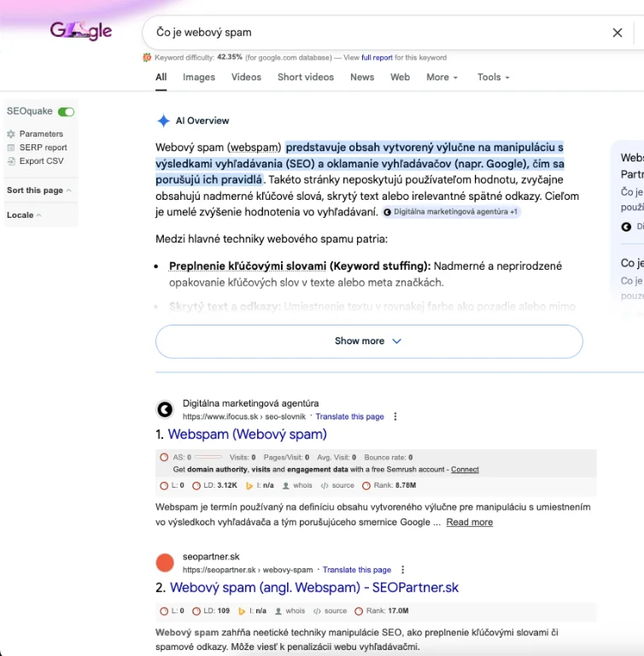Viewport: 644px width, 656px height.
Task: Click the full report link for keyword
Action: 377,58
